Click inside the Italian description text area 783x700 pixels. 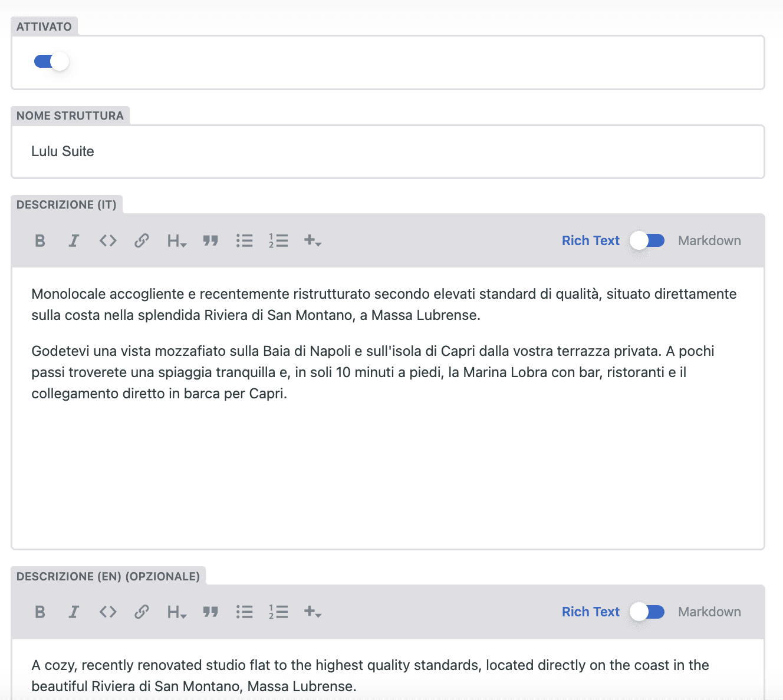coord(388,408)
